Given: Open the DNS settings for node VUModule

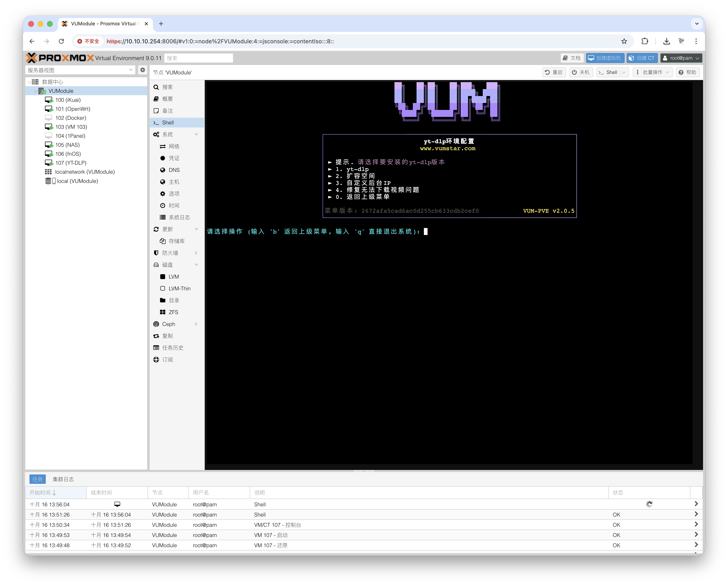Looking at the screenshot, I should point(174,170).
